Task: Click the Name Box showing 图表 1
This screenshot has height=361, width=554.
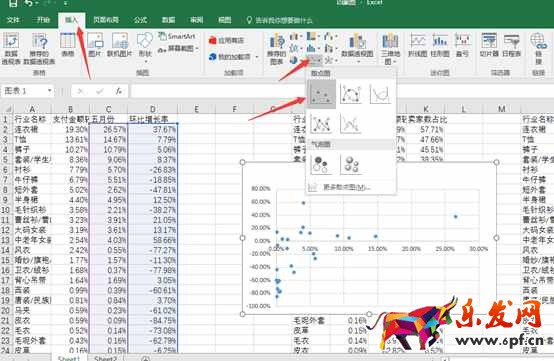Action: (24, 91)
